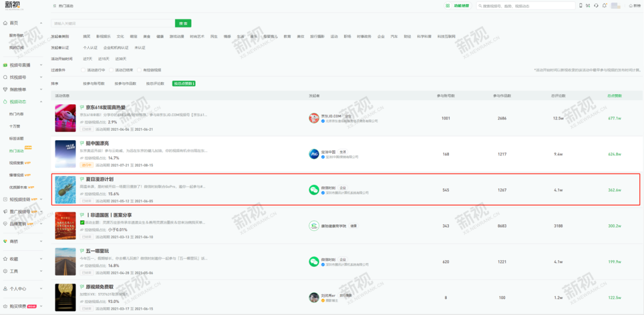Click the 收藏 star icon in sidebar
644x315 pixels.
pos(5,259)
